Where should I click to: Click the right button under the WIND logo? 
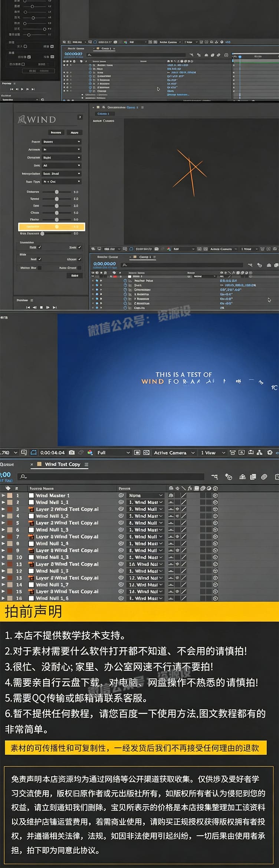(x=74, y=132)
